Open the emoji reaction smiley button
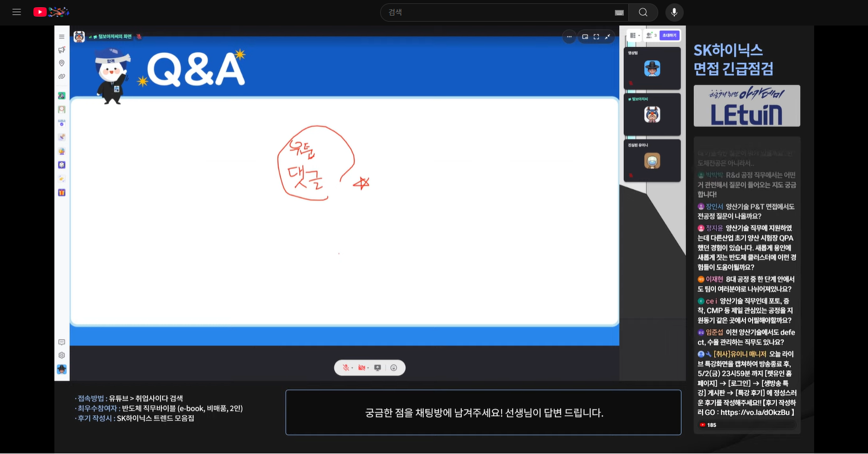This screenshot has height=454, width=868. pyautogui.click(x=393, y=367)
